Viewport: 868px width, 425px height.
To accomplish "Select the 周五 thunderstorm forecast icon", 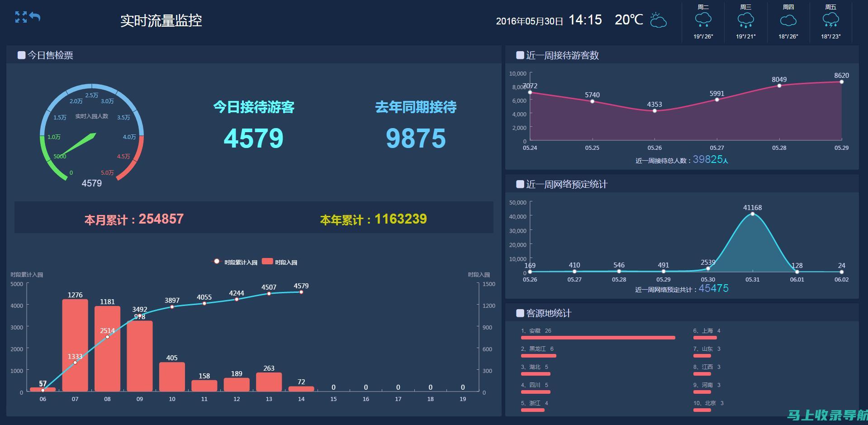I will [830, 20].
